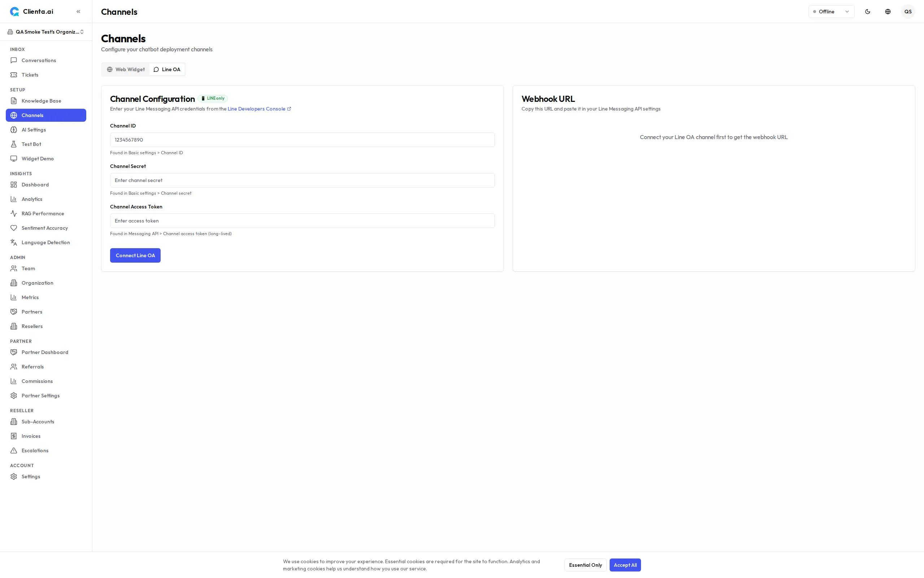Select Channels in the sidebar

tap(46, 116)
